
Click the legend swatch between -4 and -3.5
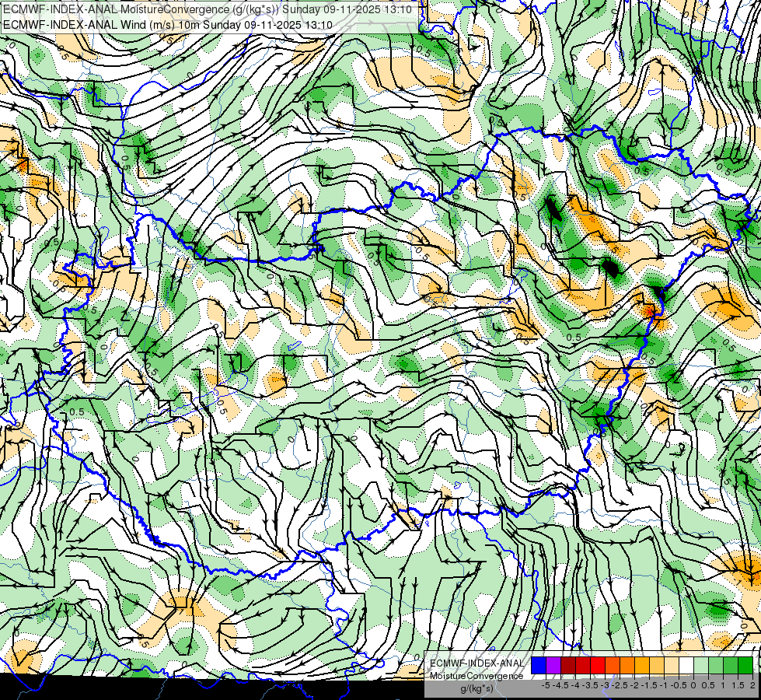pyautogui.click(x=583, y=666)
